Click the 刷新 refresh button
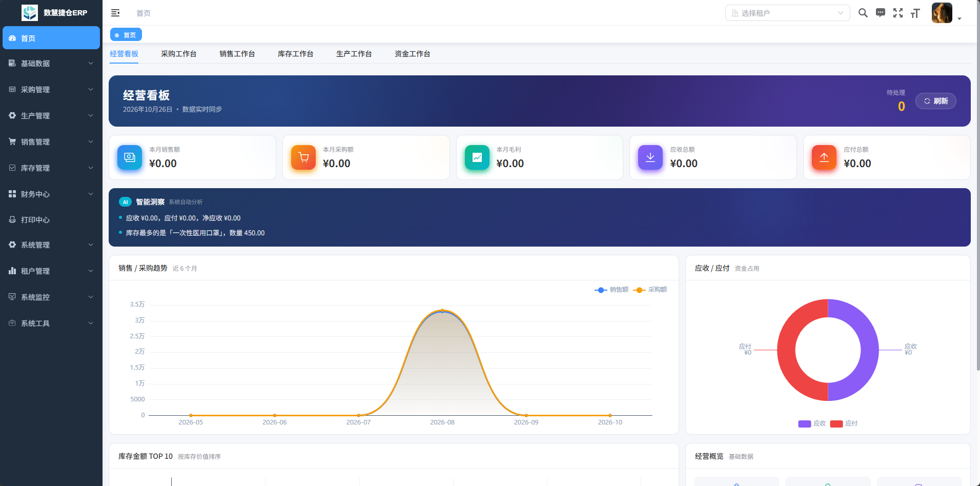This screenshot has height=486, width=980. (936, 101)
